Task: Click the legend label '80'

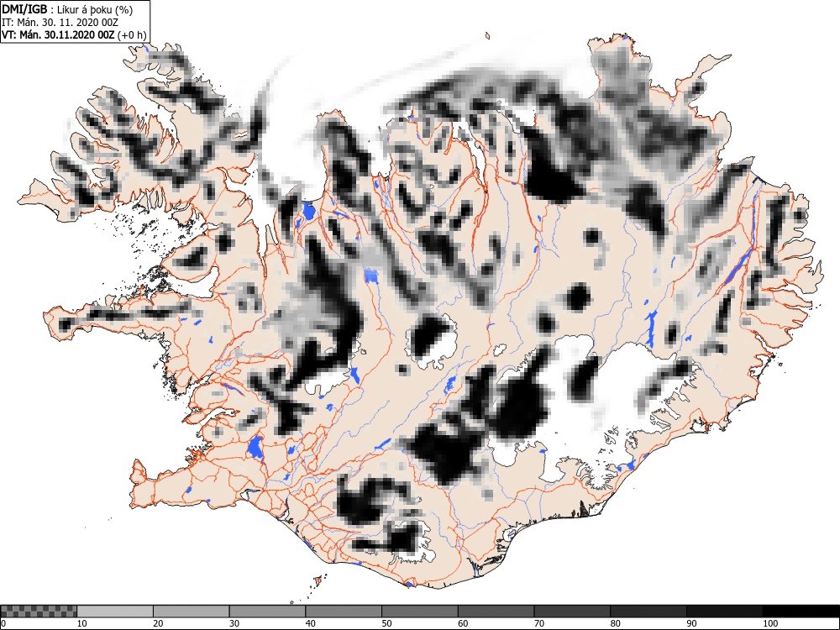Action: click(616, 623)
